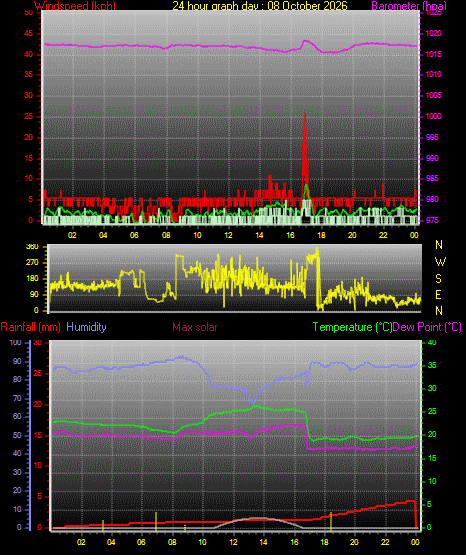Click the '24 hour graph day : 08 October 2026' title
The width and height of the screenshot is (466, 555).
point(260,6)
